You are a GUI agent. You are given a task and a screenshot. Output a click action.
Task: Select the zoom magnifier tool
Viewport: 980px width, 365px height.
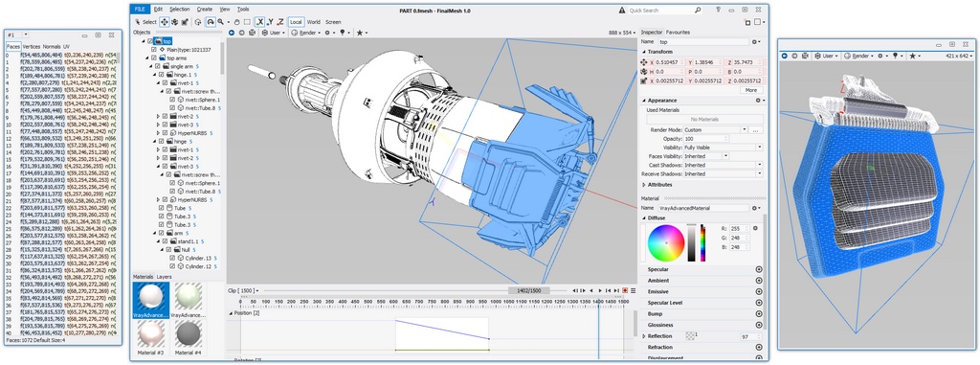(x=221, y=22)
